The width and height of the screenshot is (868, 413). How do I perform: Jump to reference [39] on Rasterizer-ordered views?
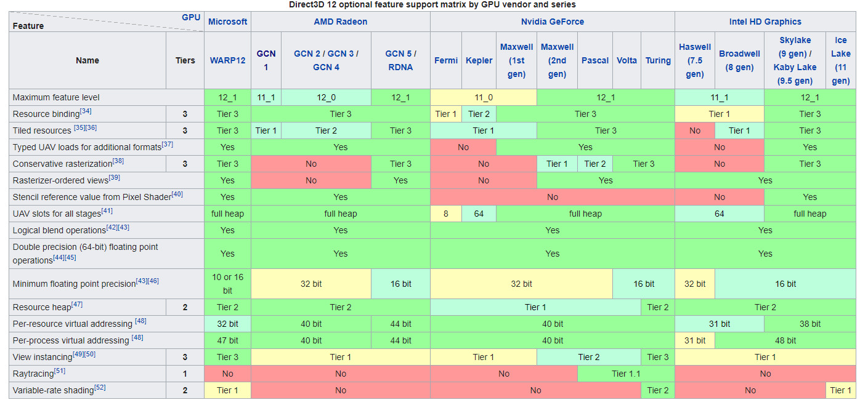tap(114, 178)
